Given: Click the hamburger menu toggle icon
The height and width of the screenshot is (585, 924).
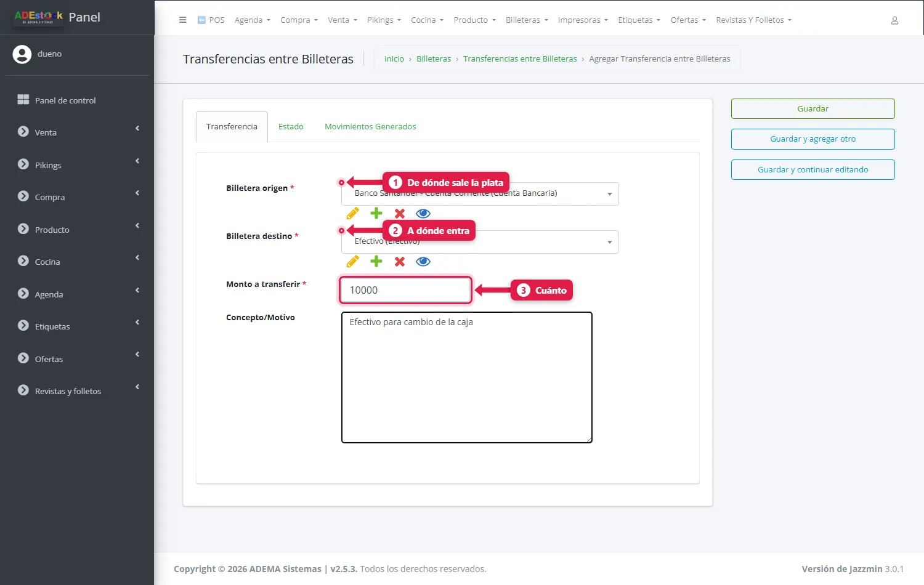Looking at the screenshot, I should pos(182,20).
